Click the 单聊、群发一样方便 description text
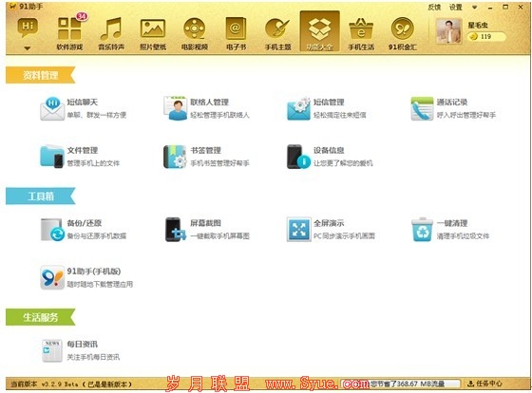This screenshot has height=393, width=532. pos(97,115)
